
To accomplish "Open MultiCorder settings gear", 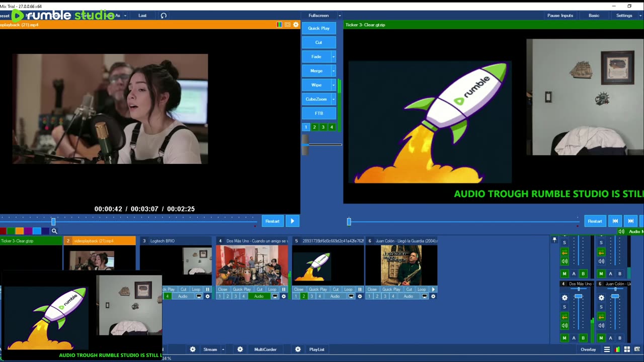I will [x=240, y=349].
